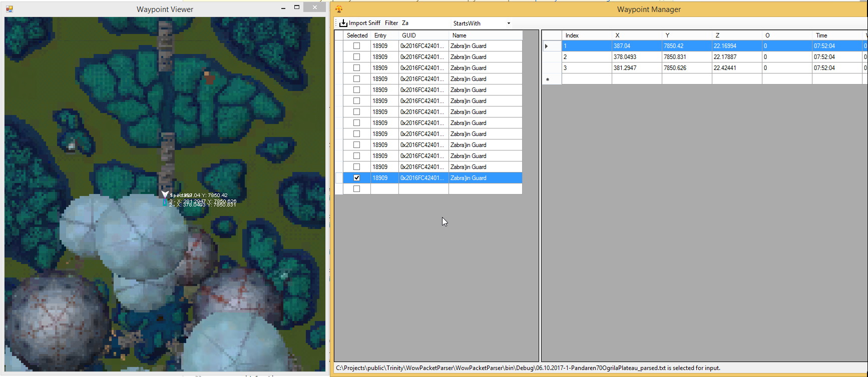Sort by the Name column header
The image size is (868, 377).
(x=485, y=35)
